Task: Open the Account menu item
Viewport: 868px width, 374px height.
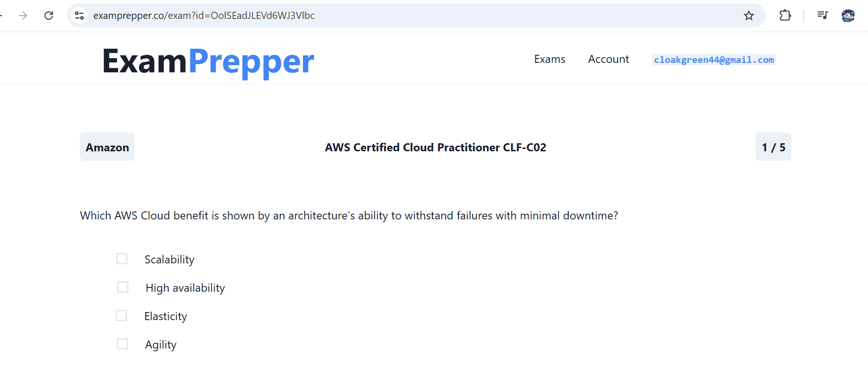Action: [x=609, y=59]
